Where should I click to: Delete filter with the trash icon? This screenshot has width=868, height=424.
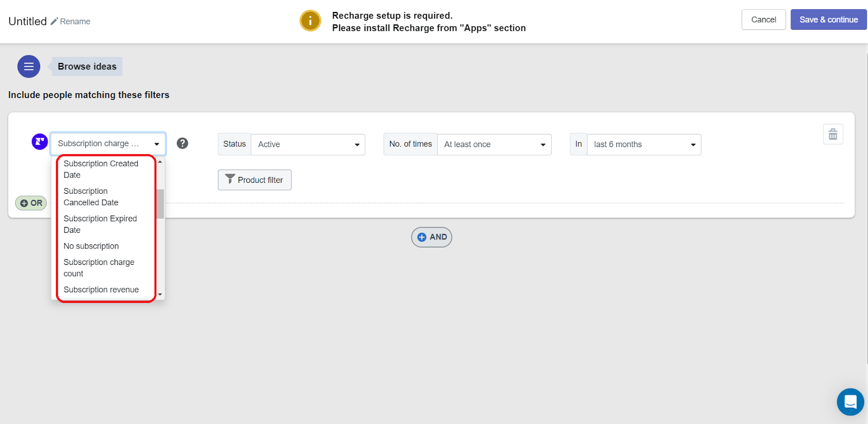pos(833,134)
